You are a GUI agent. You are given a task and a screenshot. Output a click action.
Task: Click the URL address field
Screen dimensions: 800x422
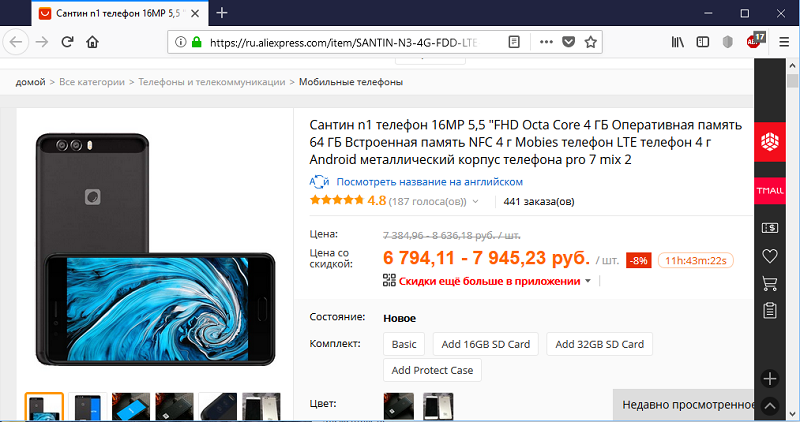pyautogui.click(x=343, y=42)
